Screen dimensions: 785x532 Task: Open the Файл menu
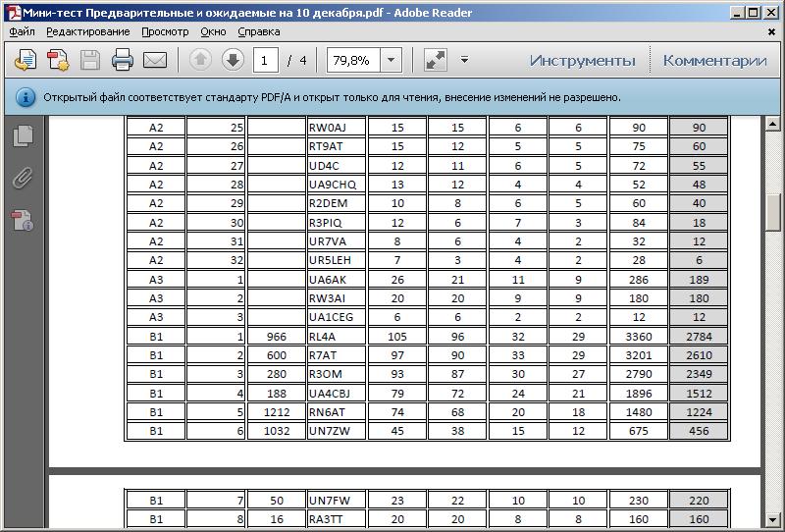[22, 31]
